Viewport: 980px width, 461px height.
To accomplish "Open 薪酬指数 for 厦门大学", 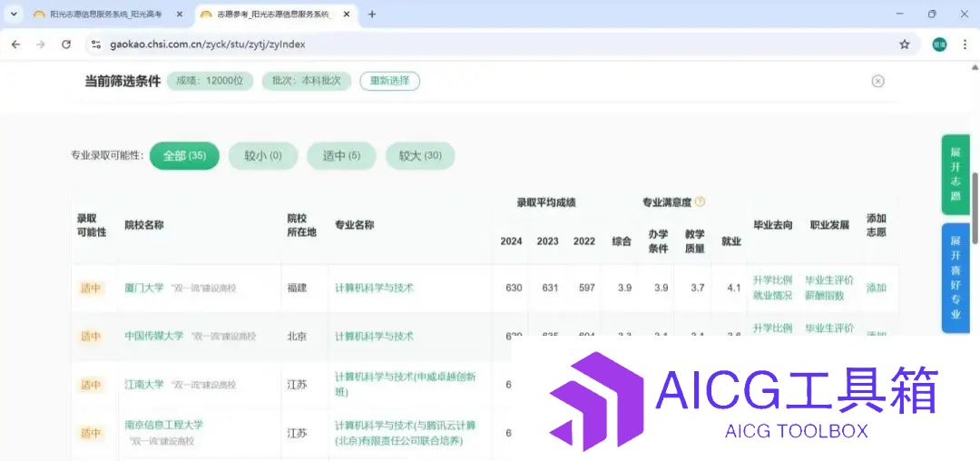I will pos(824,296).
